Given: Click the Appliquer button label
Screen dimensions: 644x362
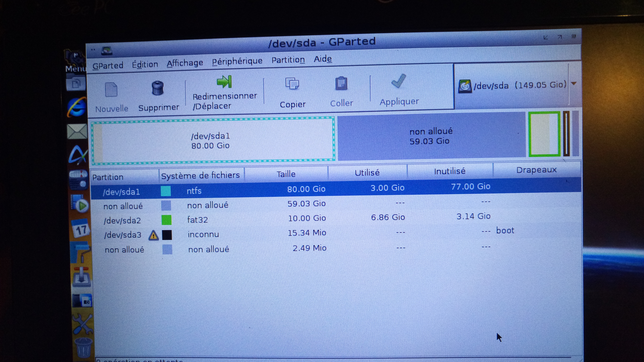Looking at the screenshot, I should click(x=399, y=102).
